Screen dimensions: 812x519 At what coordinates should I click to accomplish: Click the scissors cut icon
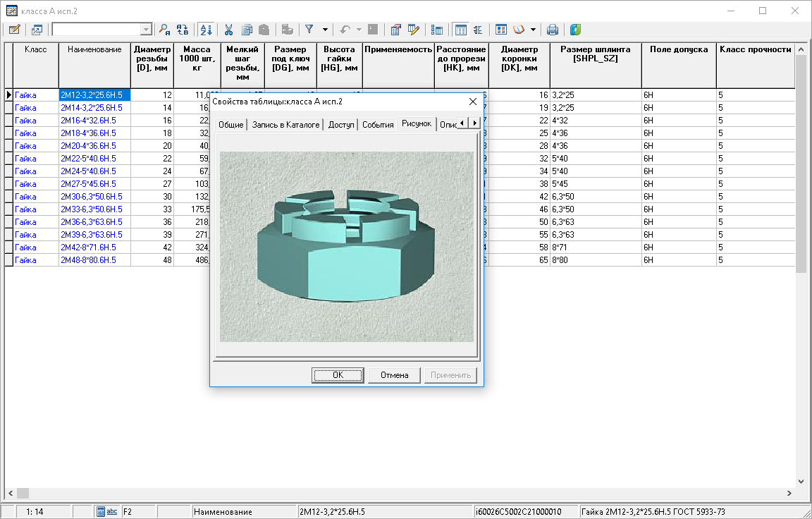coord(229,30)
